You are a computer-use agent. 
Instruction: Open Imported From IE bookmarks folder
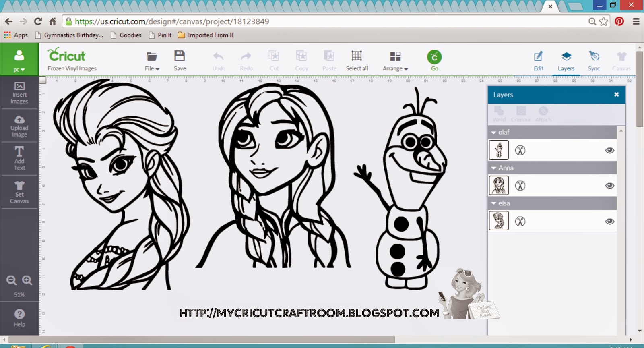206,35
